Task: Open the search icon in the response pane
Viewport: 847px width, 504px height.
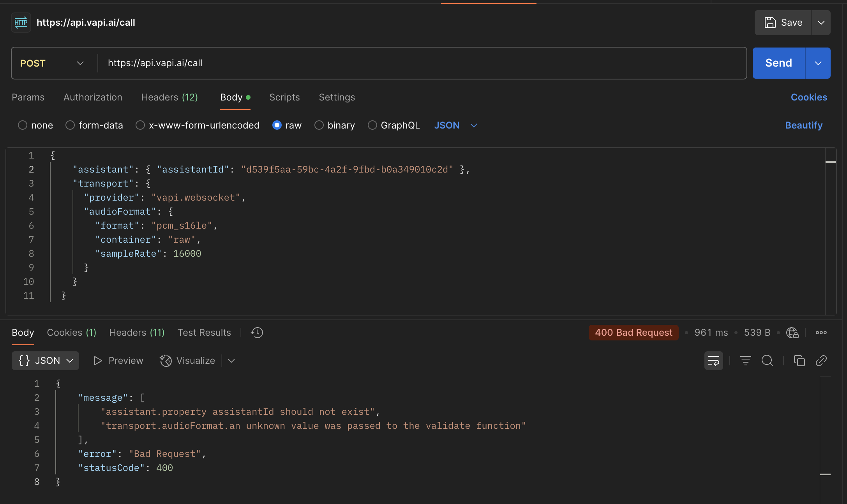Action: pos(767,361)
